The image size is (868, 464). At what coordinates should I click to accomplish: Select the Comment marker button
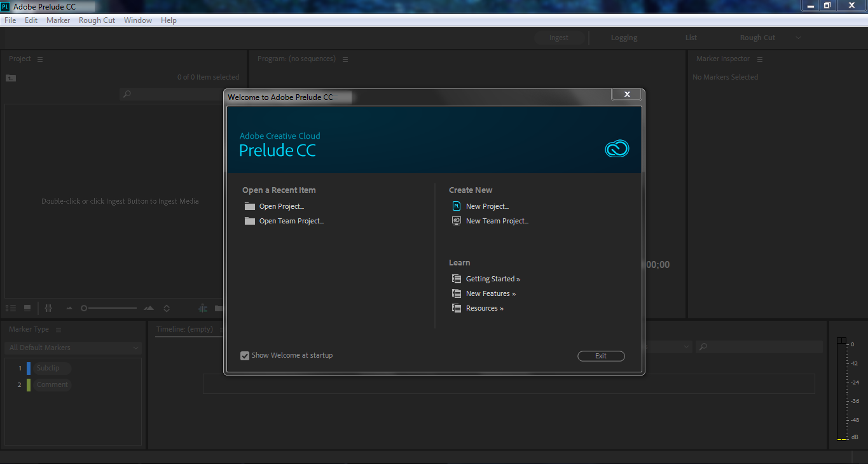(x=52, y=384)
